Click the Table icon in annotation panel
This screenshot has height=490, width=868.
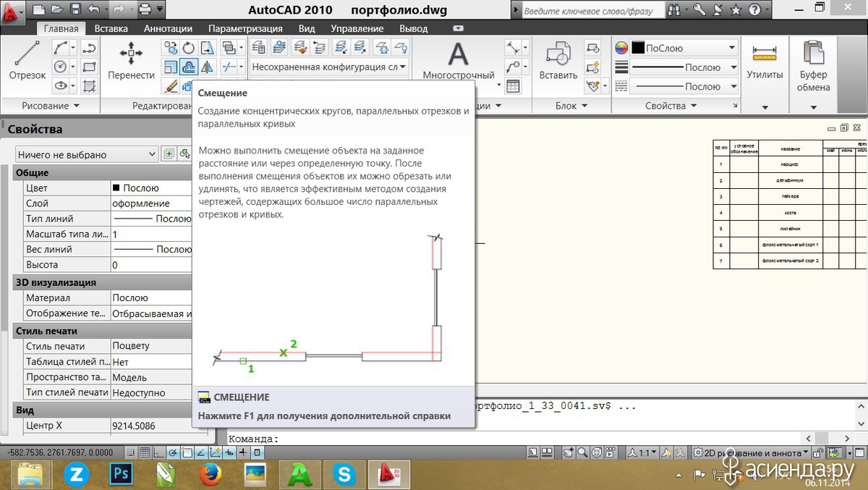513,86
